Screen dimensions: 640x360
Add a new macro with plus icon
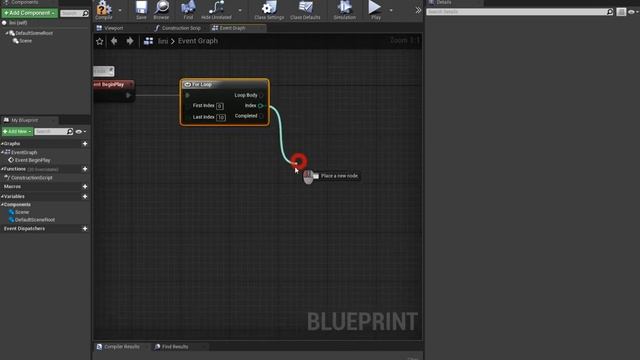point(85,187)
